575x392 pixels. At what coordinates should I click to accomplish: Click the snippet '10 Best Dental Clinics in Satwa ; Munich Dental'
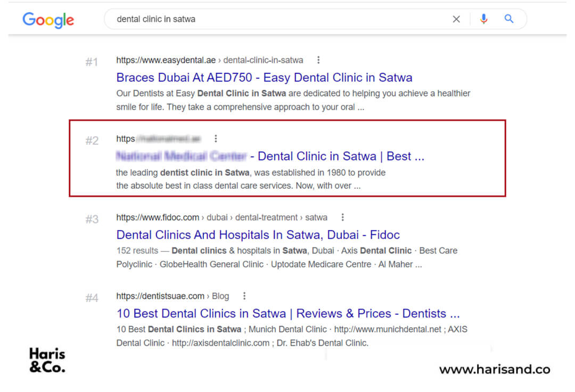pos(292,336)
